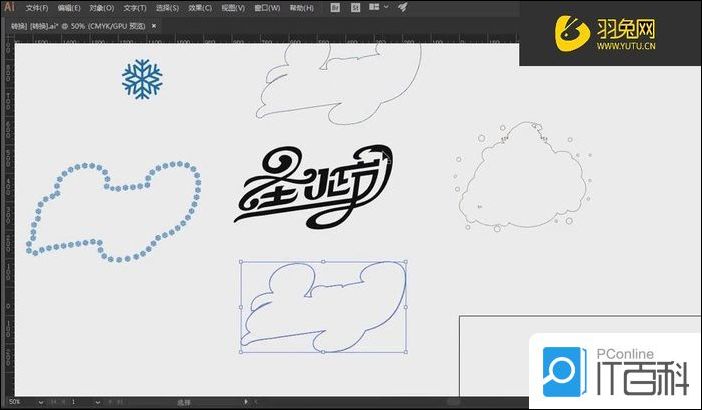
Task: Open the 对象(O) menu
Action: 102,8
